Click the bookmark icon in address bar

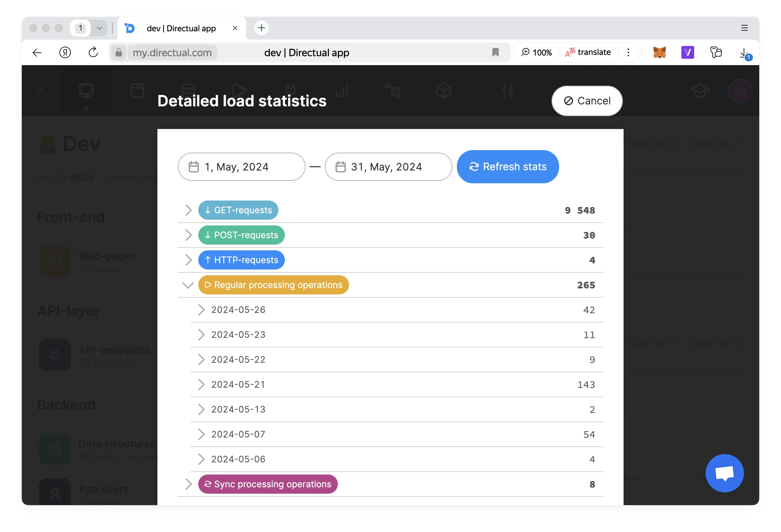click(x=495, y=52)
